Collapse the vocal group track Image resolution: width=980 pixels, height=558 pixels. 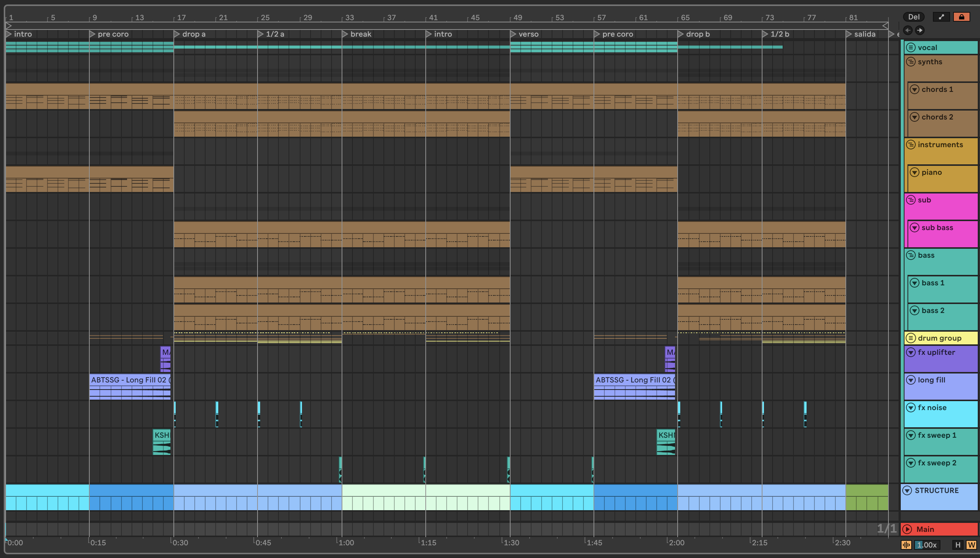(x=911, y=47)
